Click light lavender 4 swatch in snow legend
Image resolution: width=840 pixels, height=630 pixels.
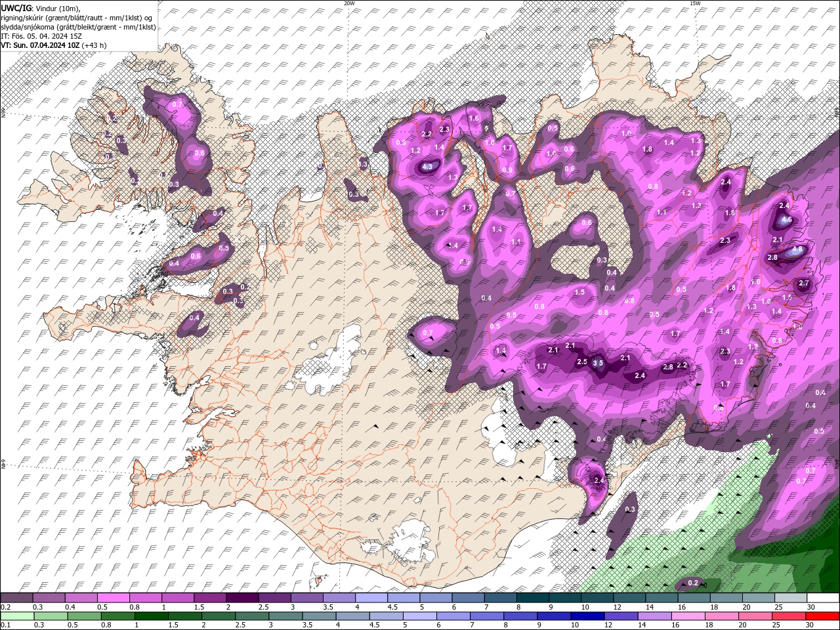(x=371, y=598)
